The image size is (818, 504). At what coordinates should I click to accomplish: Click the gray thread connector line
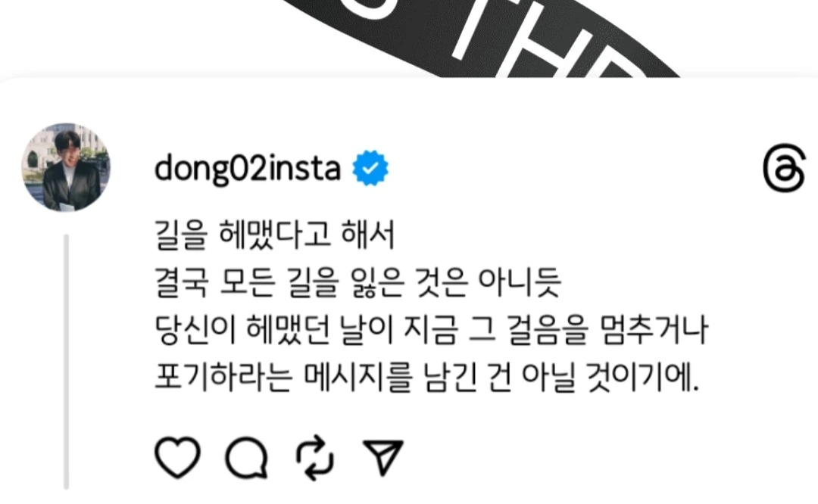[x=66, y=362]
